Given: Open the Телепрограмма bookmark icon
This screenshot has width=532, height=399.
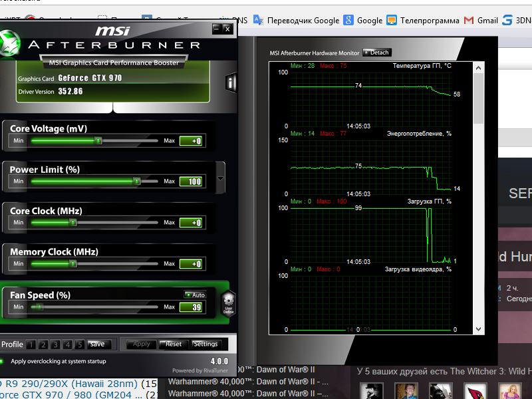Looking at the screenshot, I should (392, 21).
